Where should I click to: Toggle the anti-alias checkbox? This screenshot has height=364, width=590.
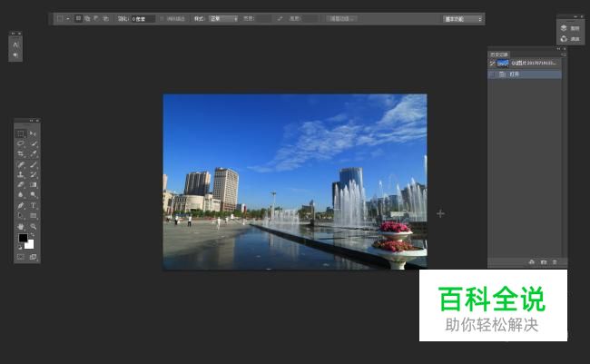point(162,18)
